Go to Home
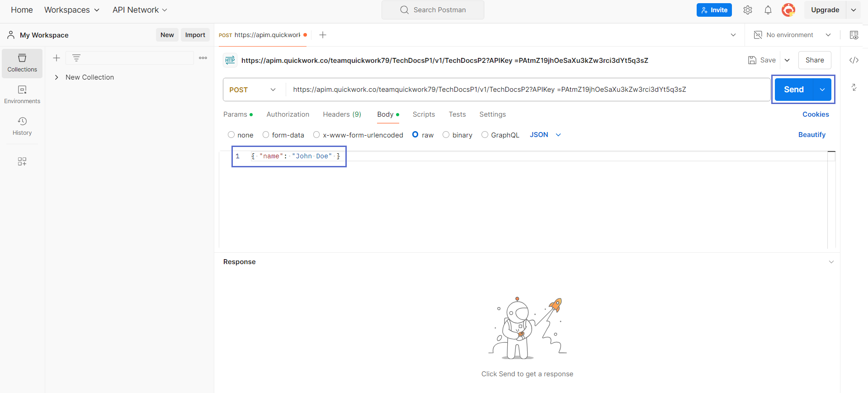The width and height of the screenshot is (868, 393). click(x=22, y=10)
